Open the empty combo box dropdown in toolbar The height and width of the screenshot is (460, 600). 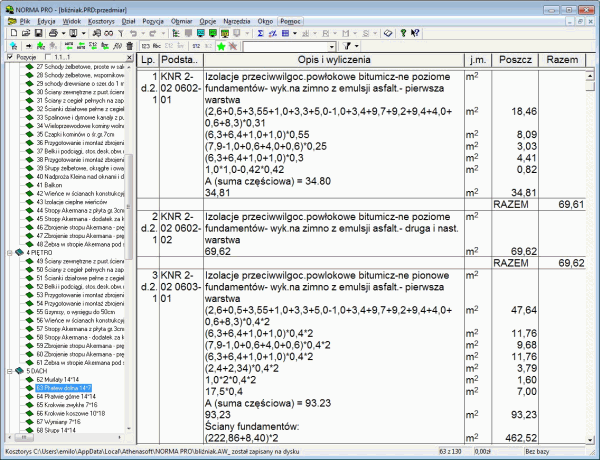[329, 47]
